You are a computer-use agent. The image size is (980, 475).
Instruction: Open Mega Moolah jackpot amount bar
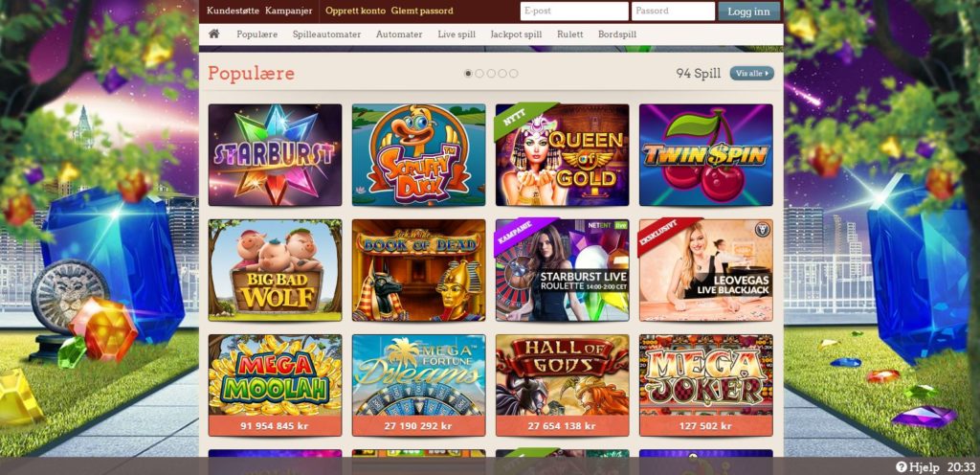[275, 425]
